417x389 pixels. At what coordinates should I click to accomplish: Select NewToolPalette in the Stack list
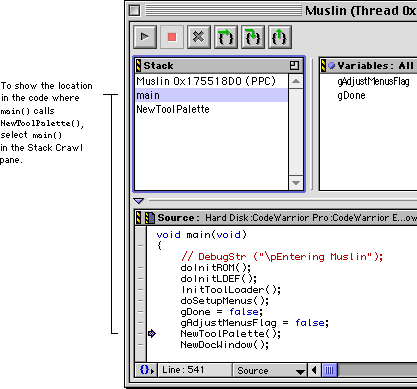pyautogui.click(x=211, y=109)
